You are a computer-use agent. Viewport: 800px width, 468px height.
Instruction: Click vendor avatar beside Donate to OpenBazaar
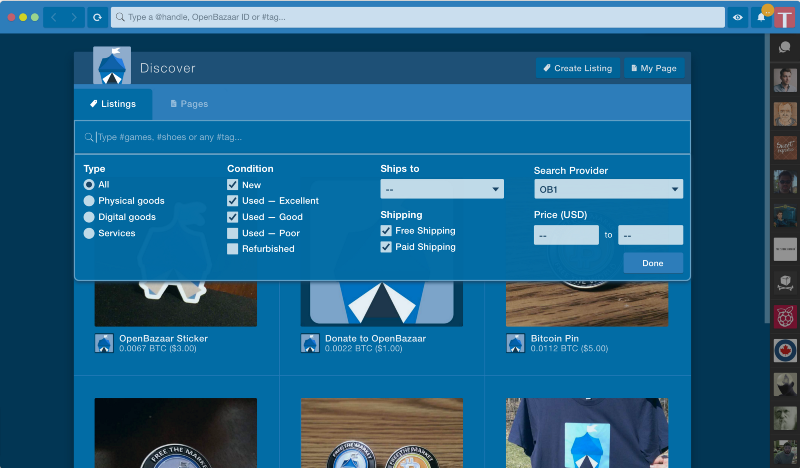pos(310,343)
